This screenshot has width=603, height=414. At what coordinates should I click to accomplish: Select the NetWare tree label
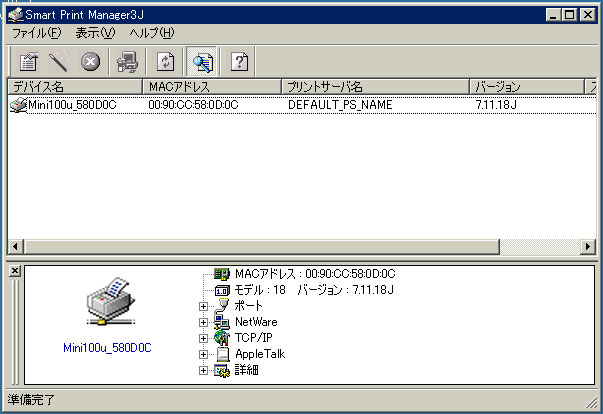(x=256, y=322)
